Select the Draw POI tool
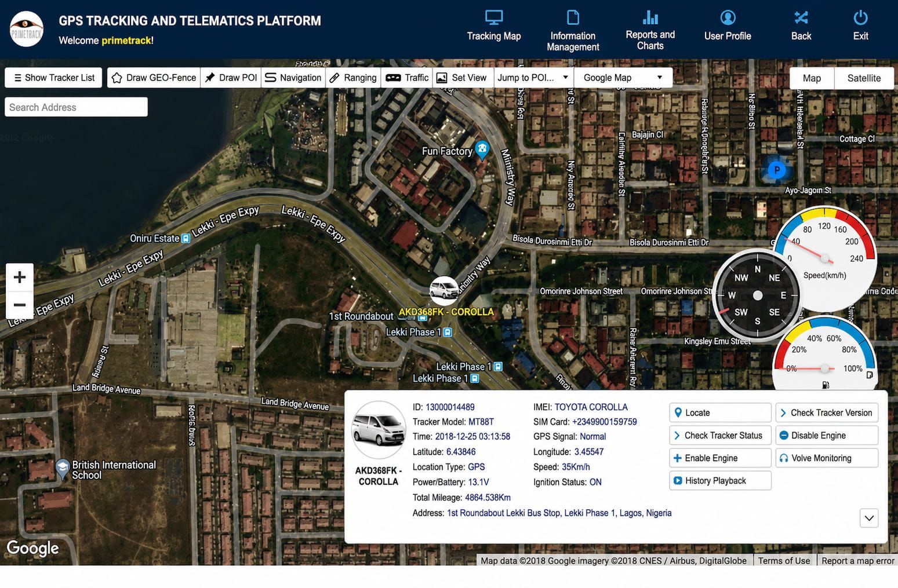 [x=231, y=78]
